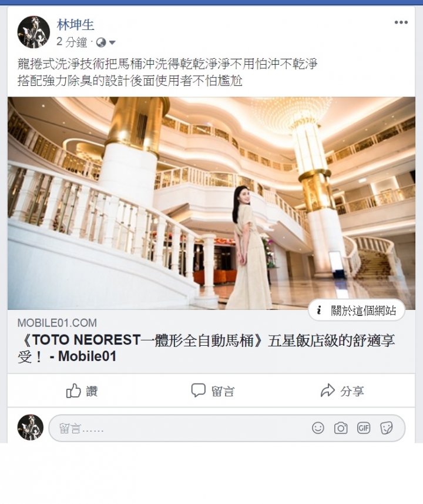Screen dimensions: 423x504
Task: Click the MOBILE01.COM source domain
Action: click(57, 323)
